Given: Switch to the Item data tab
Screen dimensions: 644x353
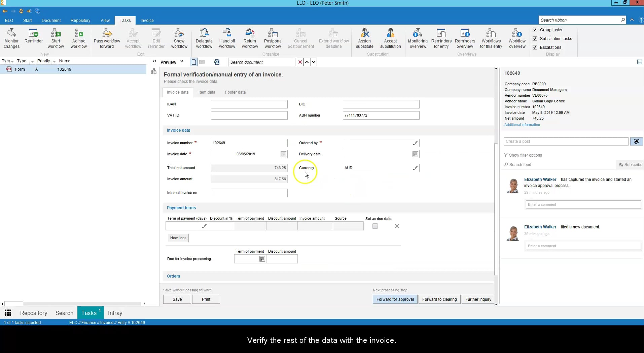Looking at the screenshot, I should click(207, 92).
